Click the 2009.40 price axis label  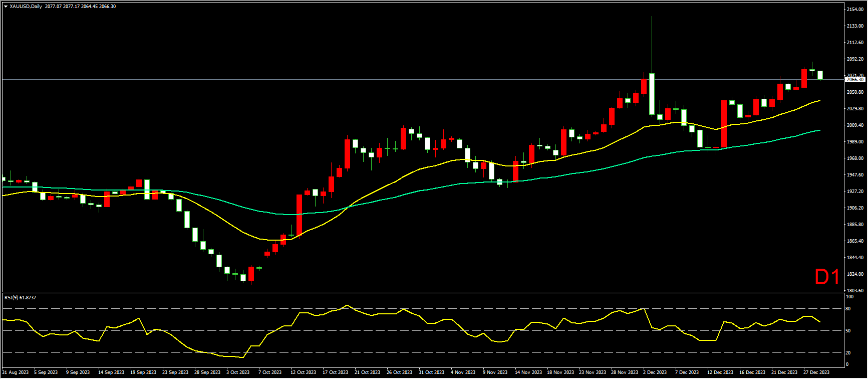coord(854,125)
